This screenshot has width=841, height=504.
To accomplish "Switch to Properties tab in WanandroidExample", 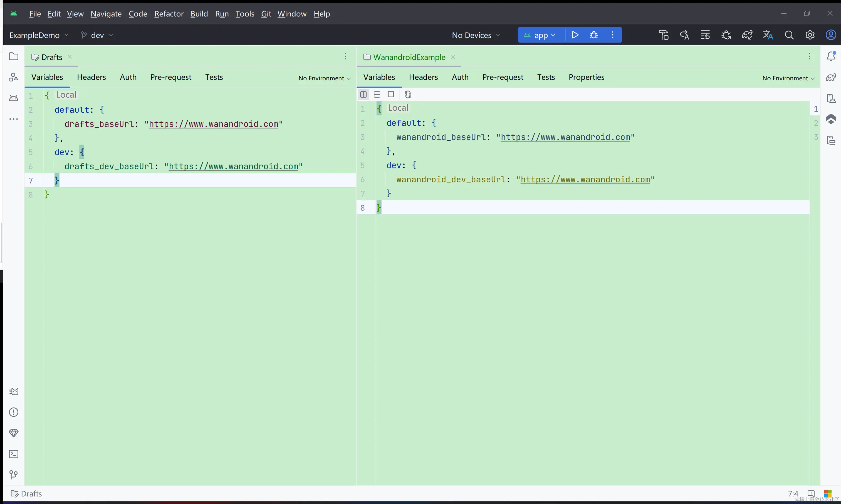I will [x=586, y=77].
